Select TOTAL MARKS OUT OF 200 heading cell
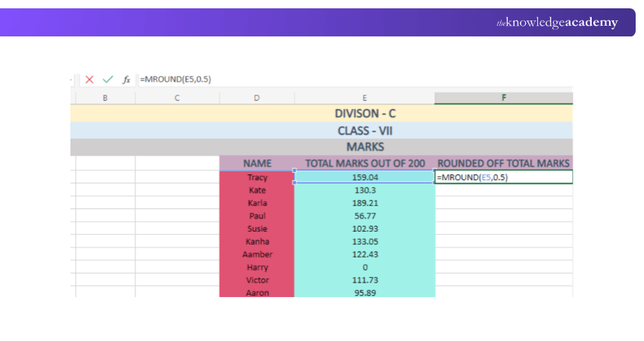 pyautogui.click(x=364, y=163)
